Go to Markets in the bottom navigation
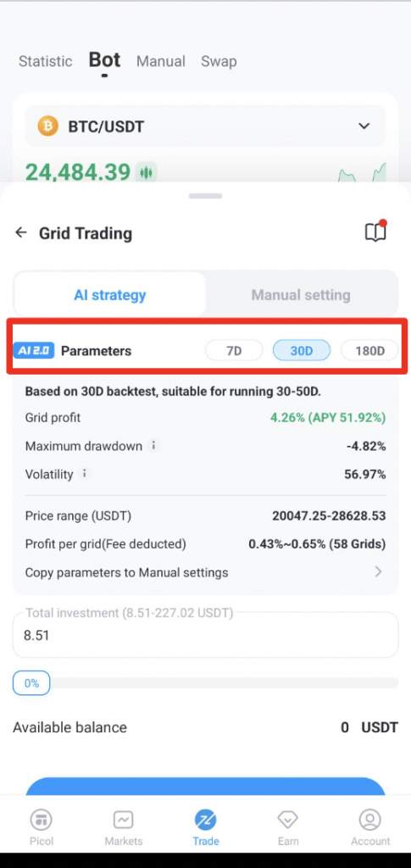Image resolution: width=411 pixels, height=868 pixels. pyautogui.click(x=124, y=827)
